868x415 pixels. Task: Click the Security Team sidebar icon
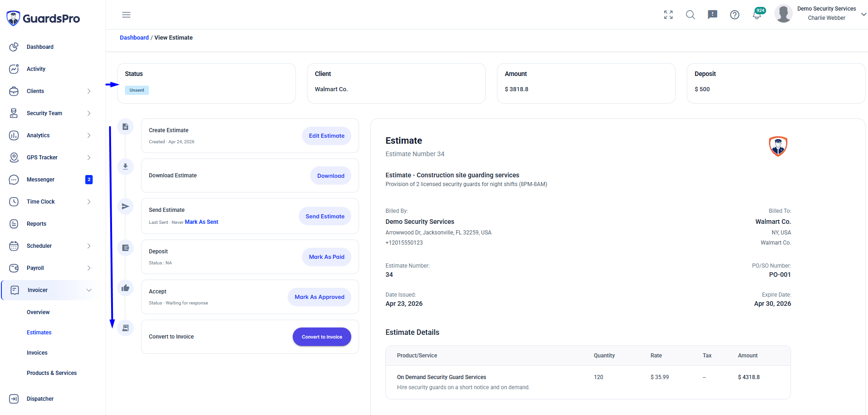click(x=14, y=113)
